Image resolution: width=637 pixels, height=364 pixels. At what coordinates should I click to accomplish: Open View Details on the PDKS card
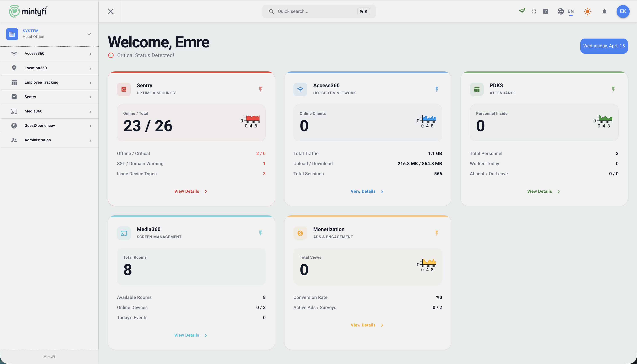point(544,191)
